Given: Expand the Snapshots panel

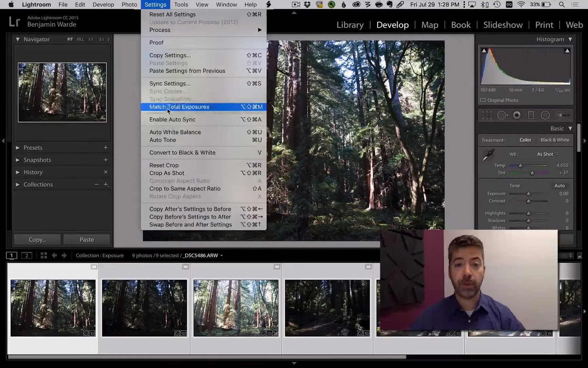Looking at the screenshot, I should pyautogui.click(x=18, y=160).
